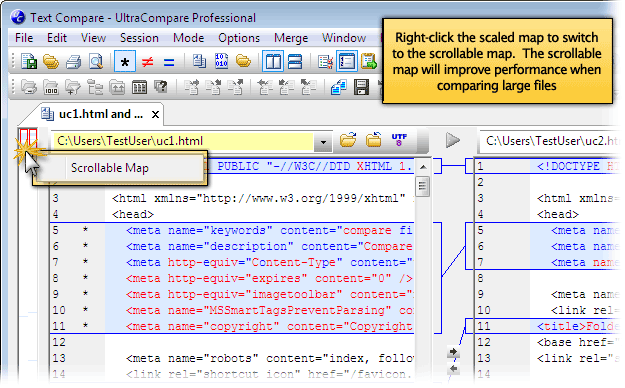Click the gray Go compare arrow
The width and height of the screenshot is (625, 388).
point(453,140)
